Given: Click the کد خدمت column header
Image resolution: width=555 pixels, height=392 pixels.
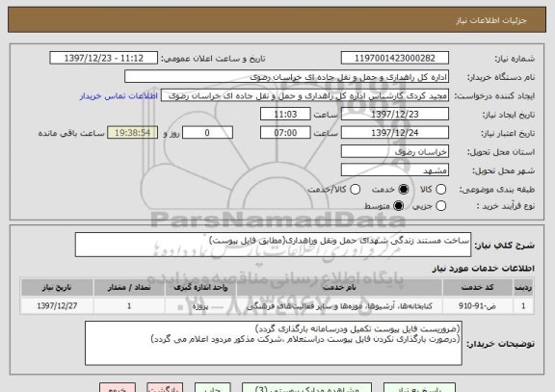Looking at the screenshot, I should pyautogui.click(x=478, y=287).
